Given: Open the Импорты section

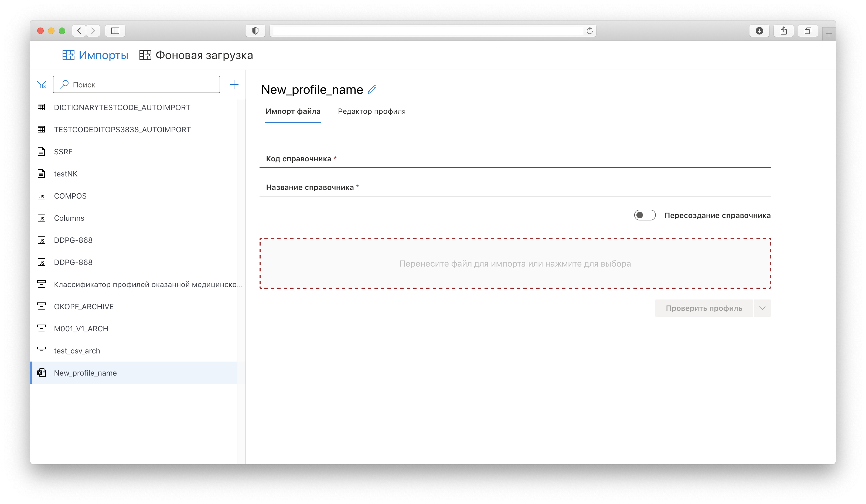Looking at the screenshot, I should pyautogui.click(x=95, y=55).
